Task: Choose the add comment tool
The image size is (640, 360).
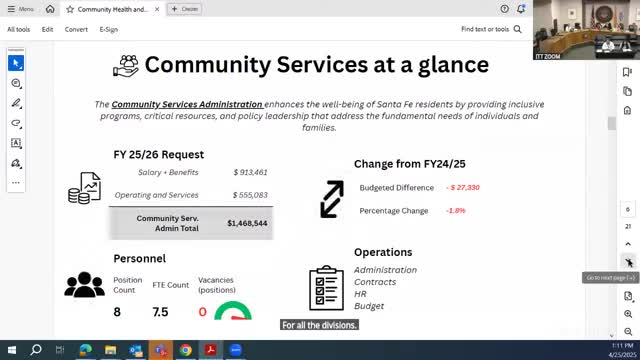Action: [x=16, y=83]
